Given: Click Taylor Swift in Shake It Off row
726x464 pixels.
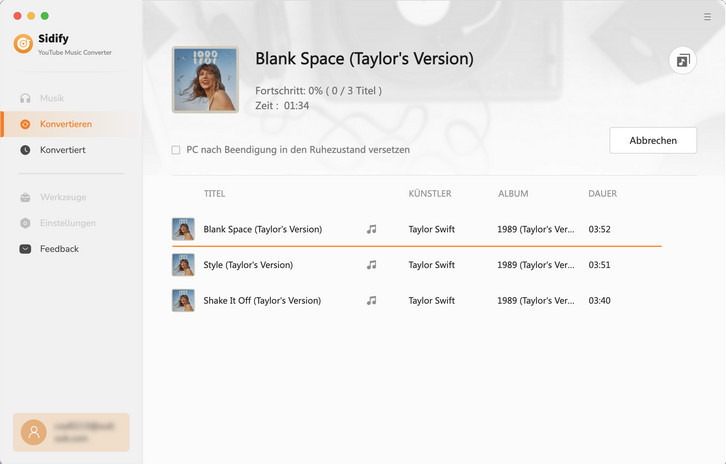Looking at the screenshot, I should [x=432, y=301].
